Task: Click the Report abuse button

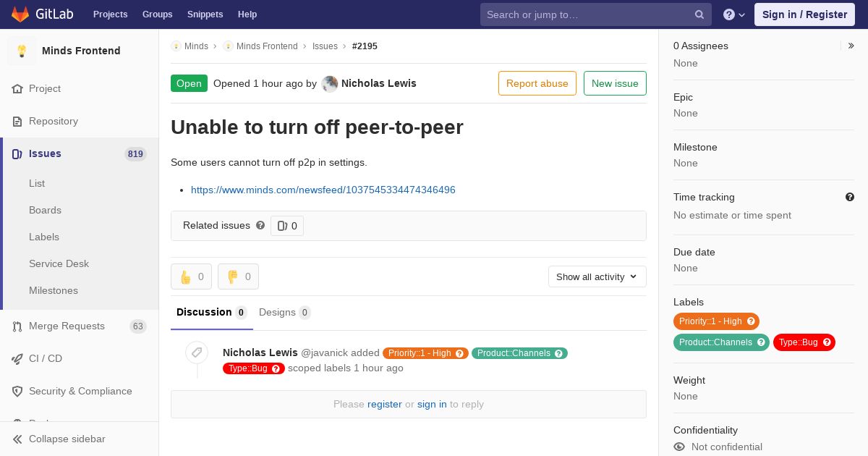Action: (x=537, y=83)
